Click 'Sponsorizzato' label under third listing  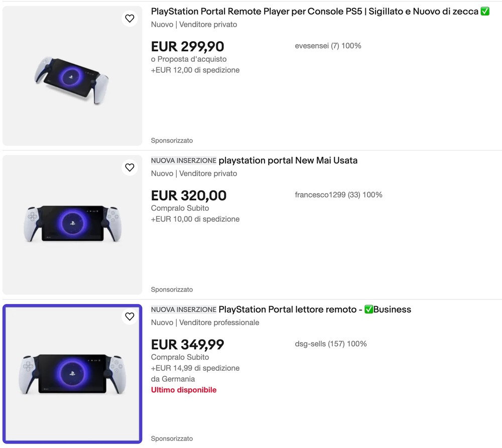coord(172,438)
